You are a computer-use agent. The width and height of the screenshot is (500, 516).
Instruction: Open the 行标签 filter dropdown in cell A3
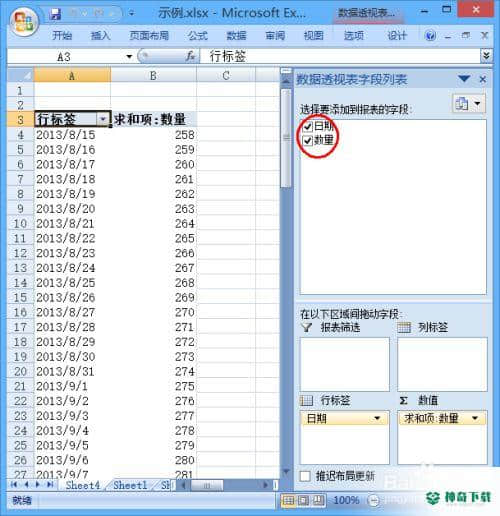(x=103, y=119)
